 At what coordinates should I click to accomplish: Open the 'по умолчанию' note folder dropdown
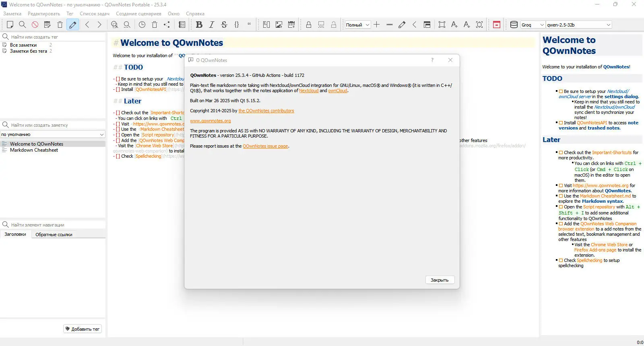tap(53, 134)
